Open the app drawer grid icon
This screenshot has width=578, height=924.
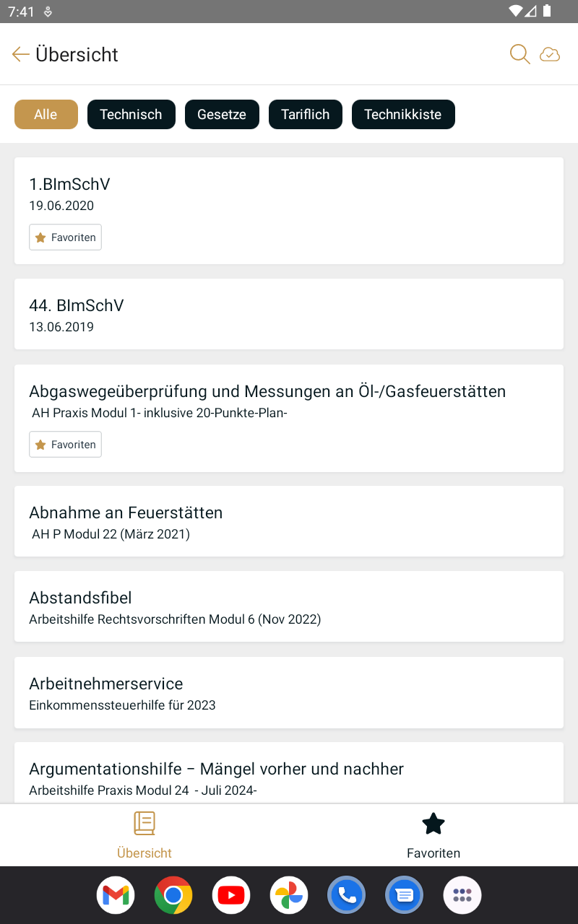click(462, 895)
